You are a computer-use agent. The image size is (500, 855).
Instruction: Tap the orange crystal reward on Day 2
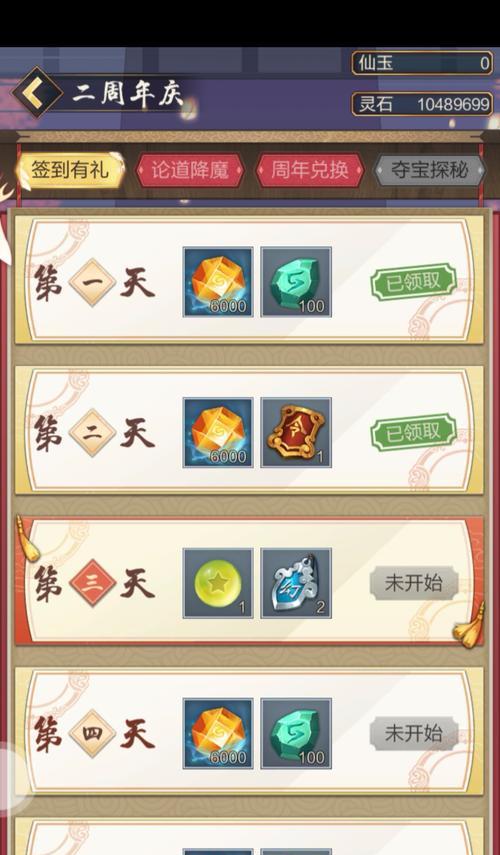pos(218,432)
